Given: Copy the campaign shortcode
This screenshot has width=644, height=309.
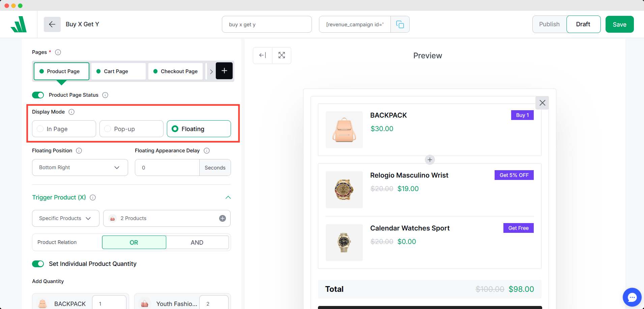Looking at the screenshot, I should pos(400,24).
